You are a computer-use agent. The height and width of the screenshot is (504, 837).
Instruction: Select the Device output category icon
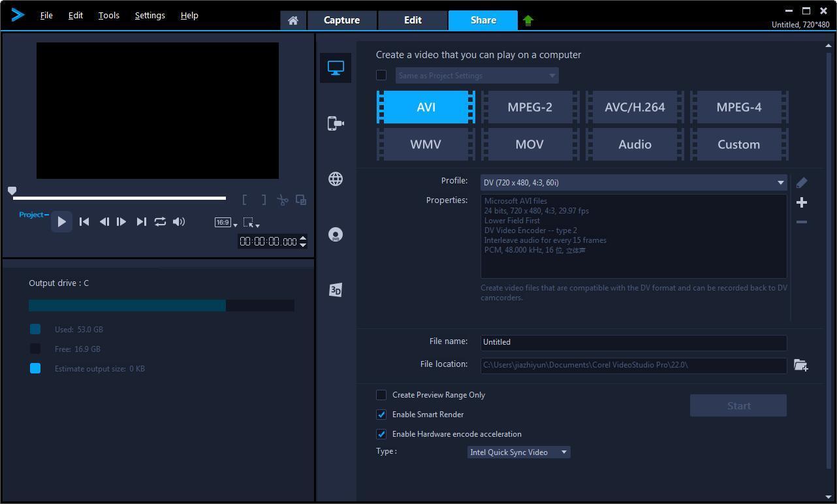(x=336, y=123)
